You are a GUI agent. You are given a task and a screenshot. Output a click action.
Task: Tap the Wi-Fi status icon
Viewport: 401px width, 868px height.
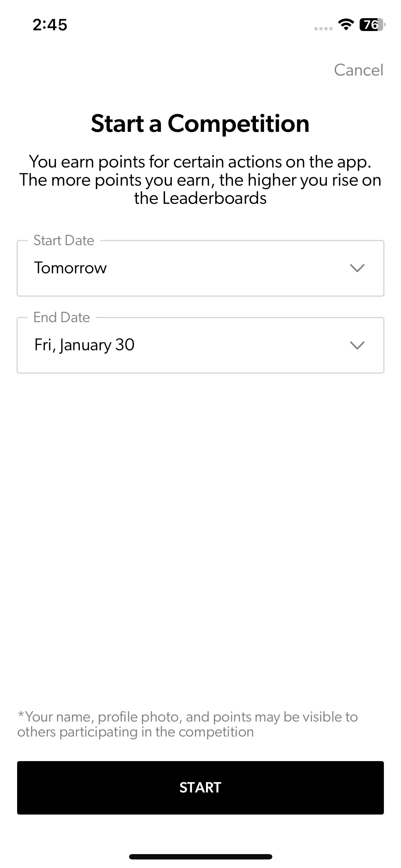tap(345, 24)
